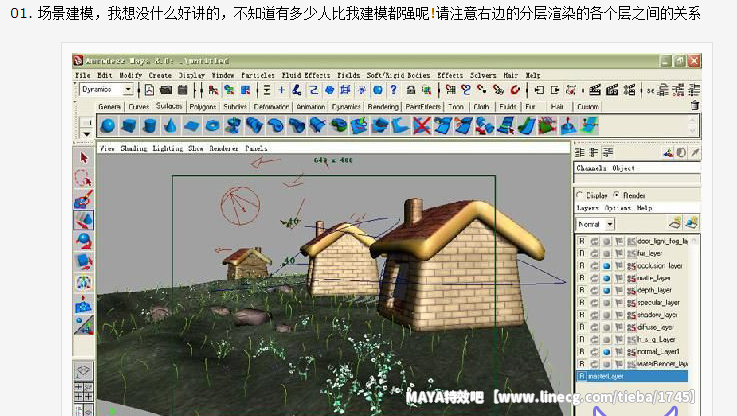This screenshot has width=737, height=416.
Task: Select the door_light_fog layer row
Action: pos(632,241)
